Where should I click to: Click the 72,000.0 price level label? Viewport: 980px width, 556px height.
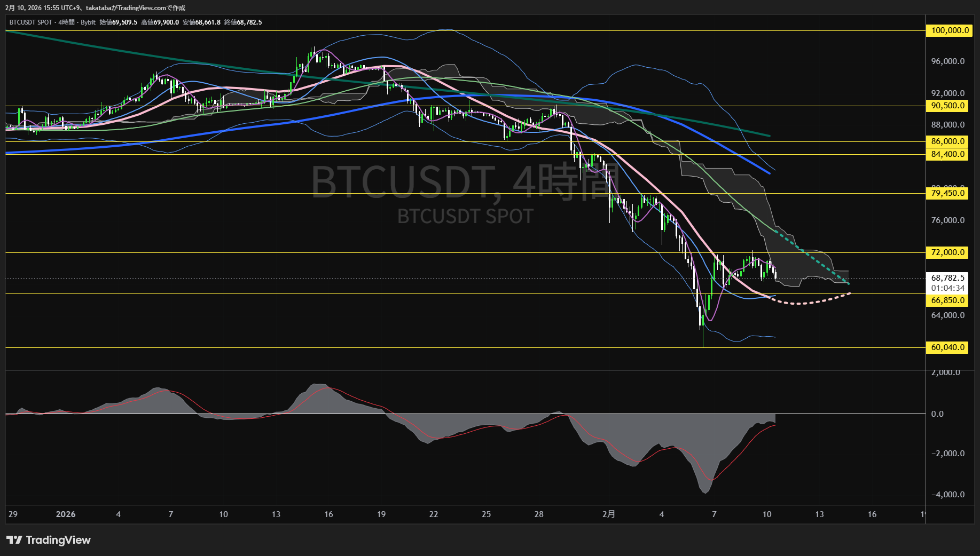pos(947,252)
